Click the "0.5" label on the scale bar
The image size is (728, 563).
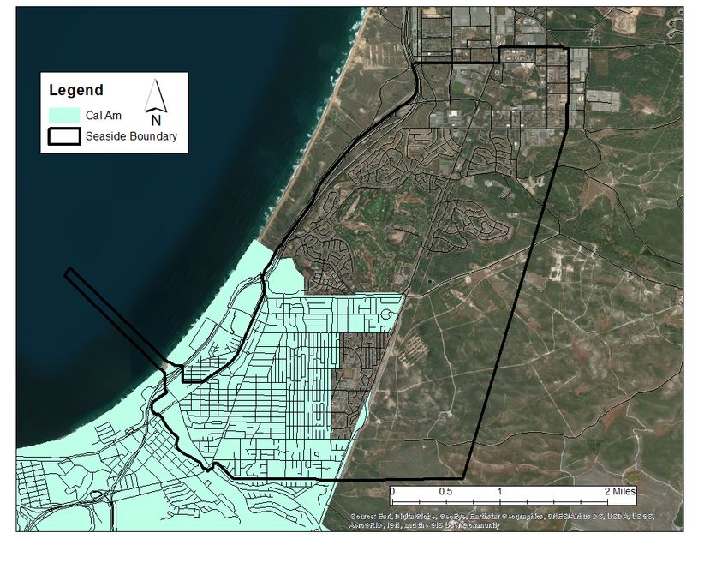point(445,491)
